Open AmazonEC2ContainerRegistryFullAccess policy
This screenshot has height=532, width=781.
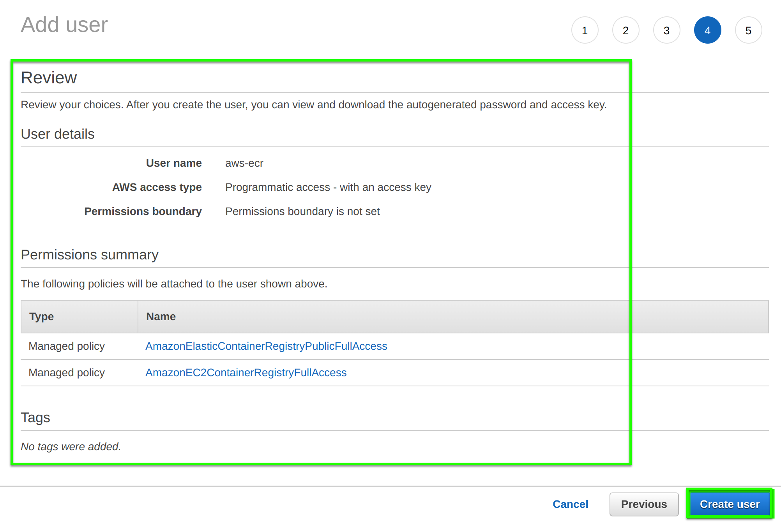pyautogui.click(x=245, y=372)
